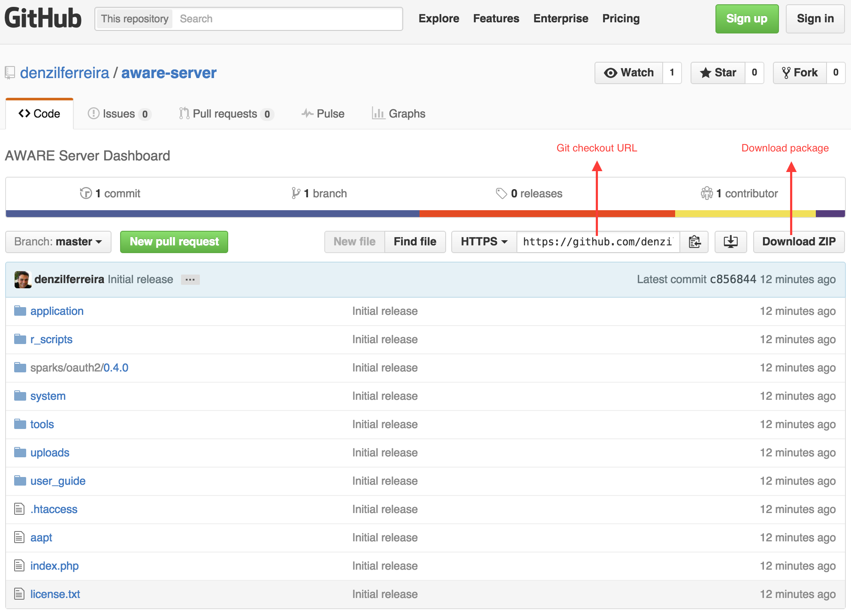Click the tag icon beside 0 releases
The width and height of the screenshot is (851, 616).
coord(501,193)
